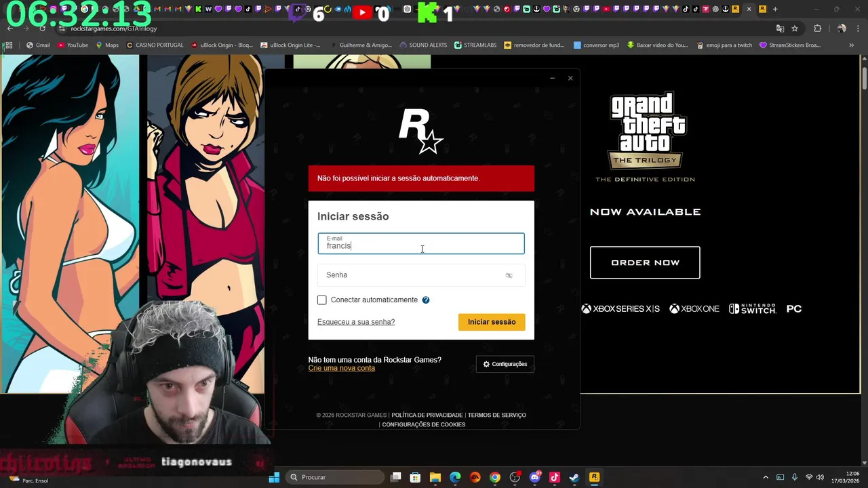
Task: Open the Windows Start menu
Action: [274, 477]
